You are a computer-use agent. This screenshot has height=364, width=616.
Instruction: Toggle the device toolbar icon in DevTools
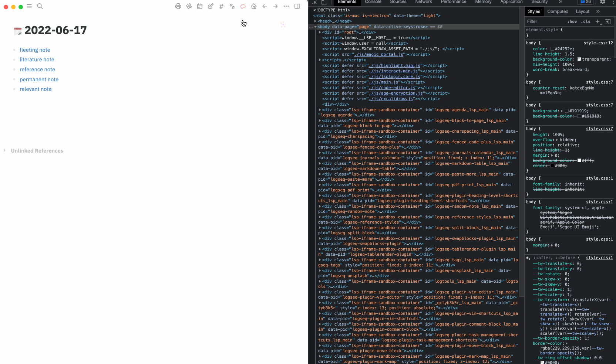323,2
